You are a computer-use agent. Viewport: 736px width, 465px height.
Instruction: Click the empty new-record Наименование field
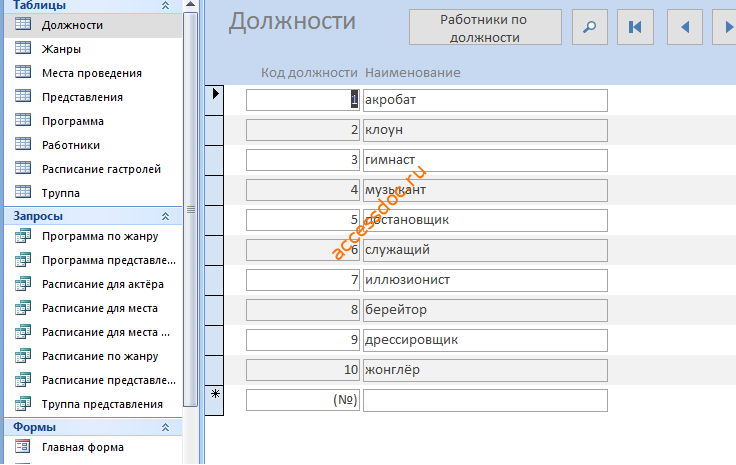coord(485,401)
